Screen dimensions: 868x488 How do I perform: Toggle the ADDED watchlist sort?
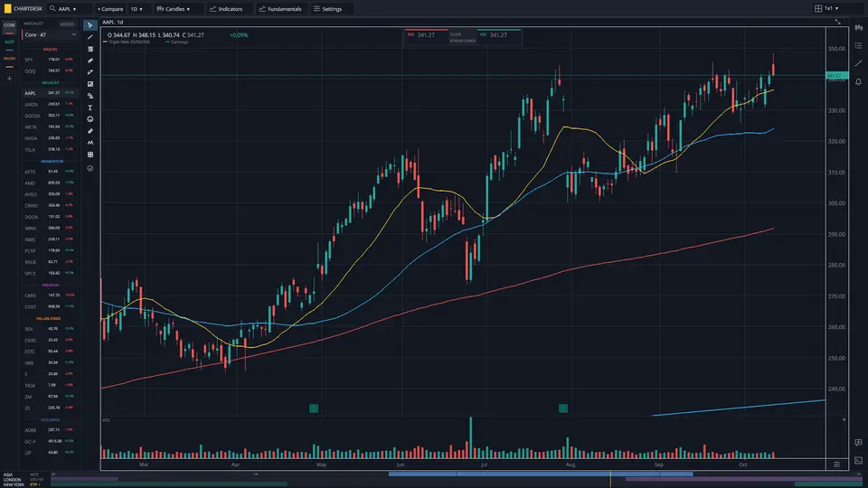[67, 24]
